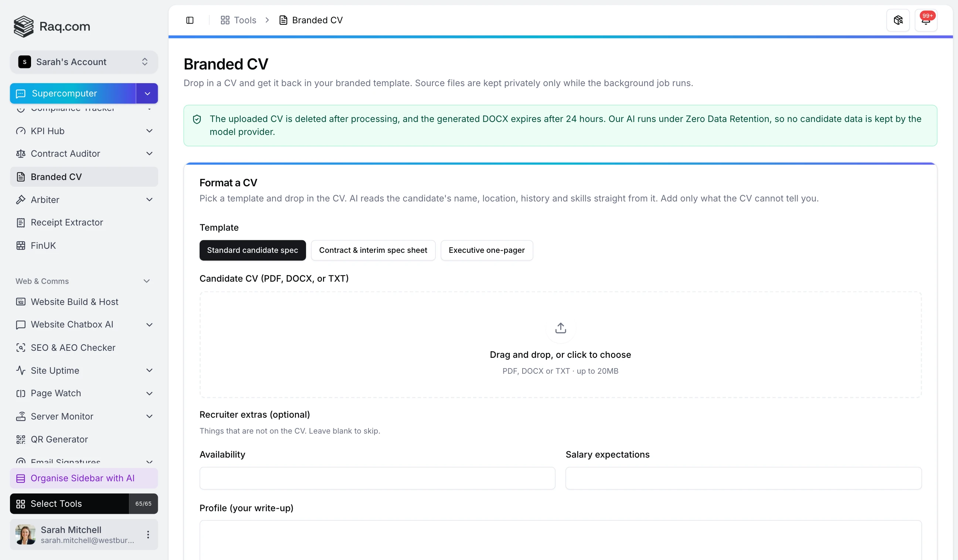Expand the Website Chatbox AI chevron

click(149, 325)
